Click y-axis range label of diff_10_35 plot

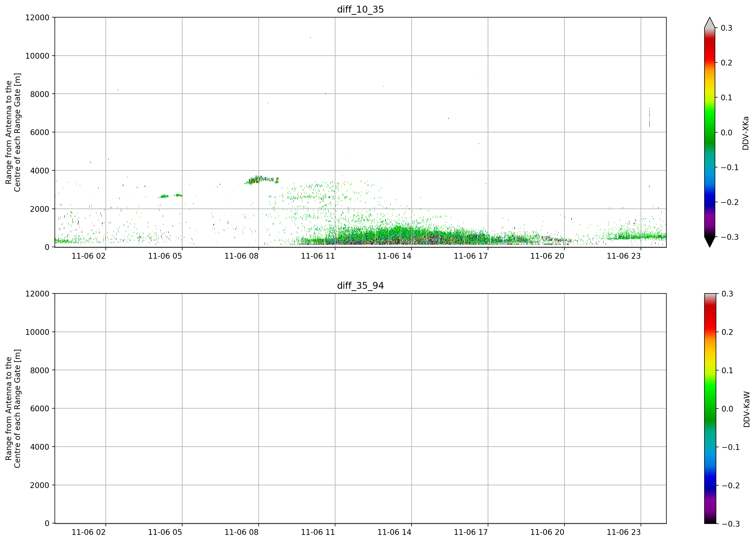[13, 132]
